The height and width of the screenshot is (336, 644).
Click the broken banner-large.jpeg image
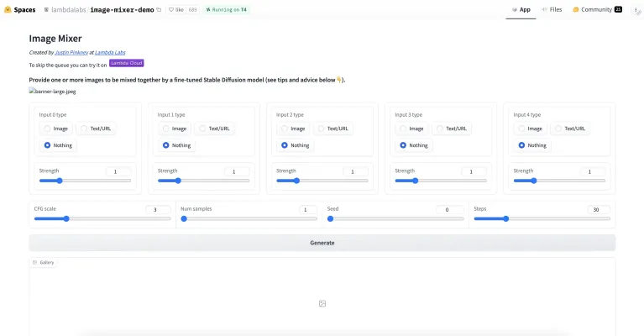click(x=52, y=91)
